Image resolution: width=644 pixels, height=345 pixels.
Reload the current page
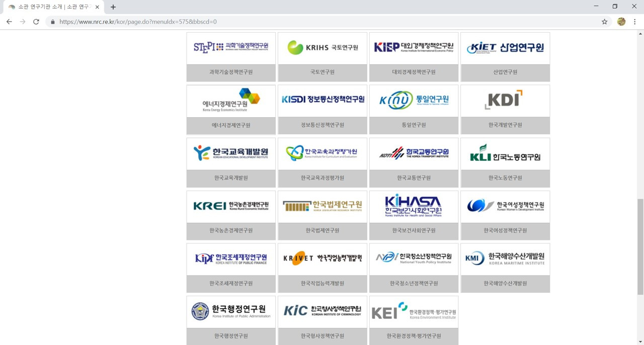click(x=36, y=22)
